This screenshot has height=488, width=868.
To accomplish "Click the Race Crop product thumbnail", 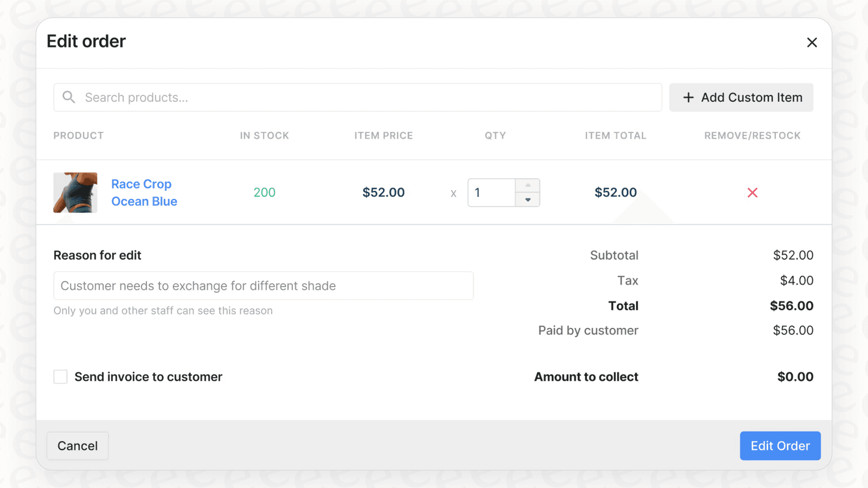I will click(75, 192).
